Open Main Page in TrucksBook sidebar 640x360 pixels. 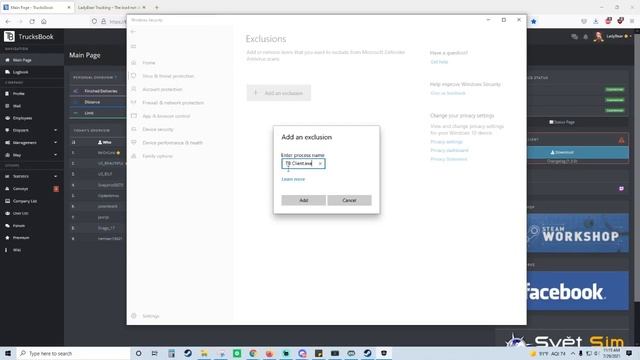click(x=32, y=60)
